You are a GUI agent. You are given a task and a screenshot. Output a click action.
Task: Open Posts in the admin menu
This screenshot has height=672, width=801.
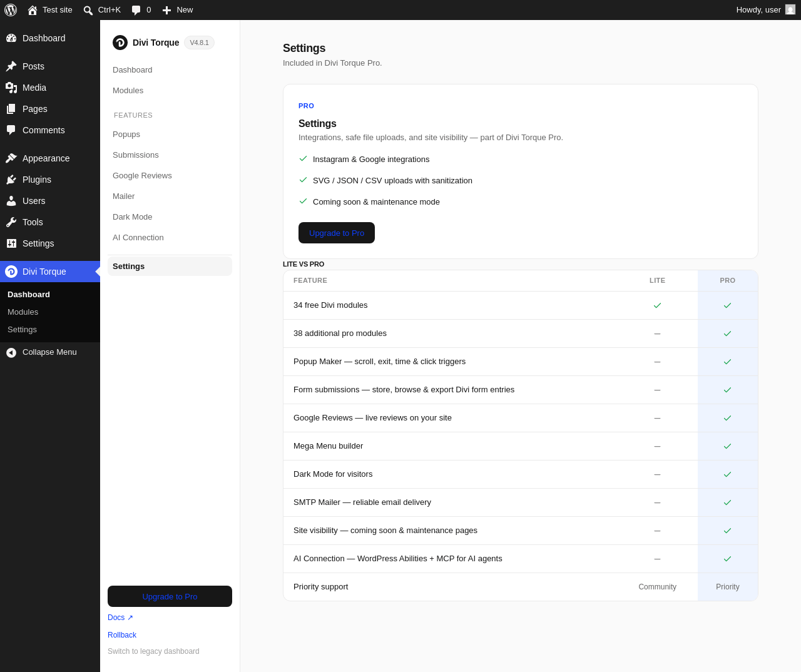click(50, 66)
